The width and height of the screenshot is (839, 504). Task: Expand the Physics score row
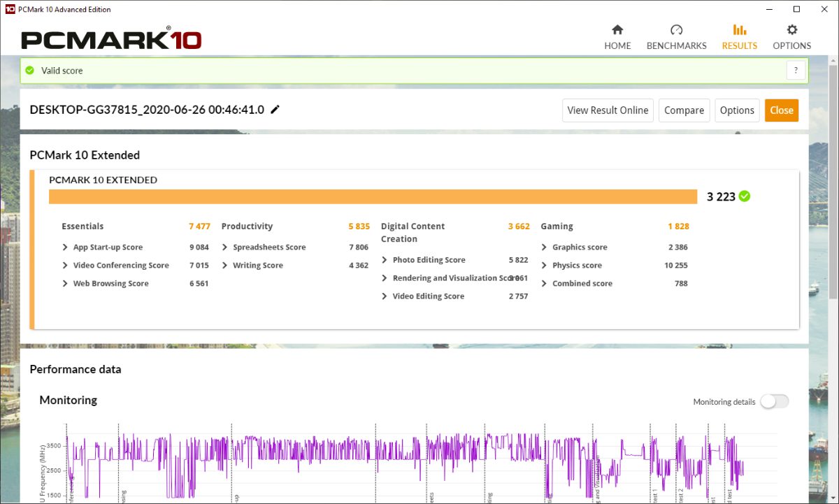(545, 266)
